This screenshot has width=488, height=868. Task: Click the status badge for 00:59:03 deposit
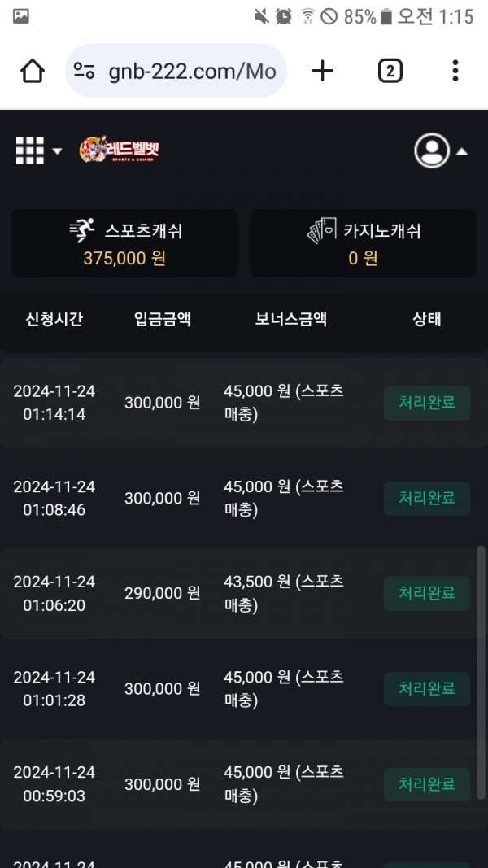point(426,784)
